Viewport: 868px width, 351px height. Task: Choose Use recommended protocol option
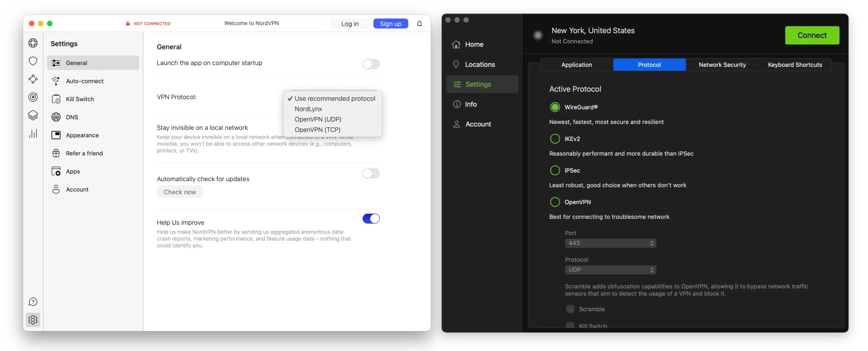(333, 99)
